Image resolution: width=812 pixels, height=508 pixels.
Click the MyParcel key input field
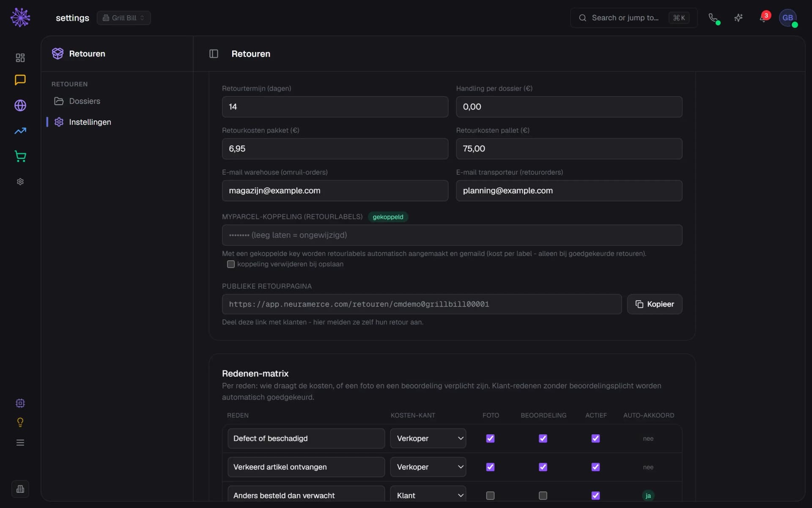click(x=452, y=235)
